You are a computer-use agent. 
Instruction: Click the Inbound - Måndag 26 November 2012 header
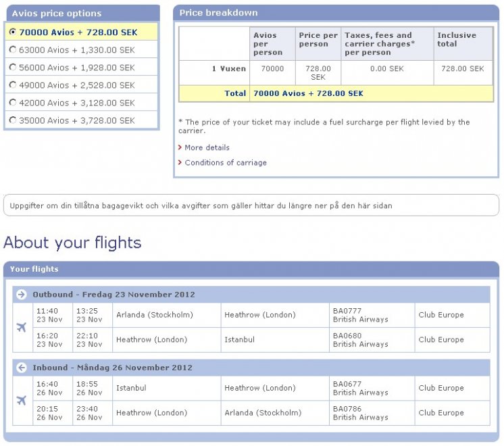pyautogui.click(x=112, y=368)
